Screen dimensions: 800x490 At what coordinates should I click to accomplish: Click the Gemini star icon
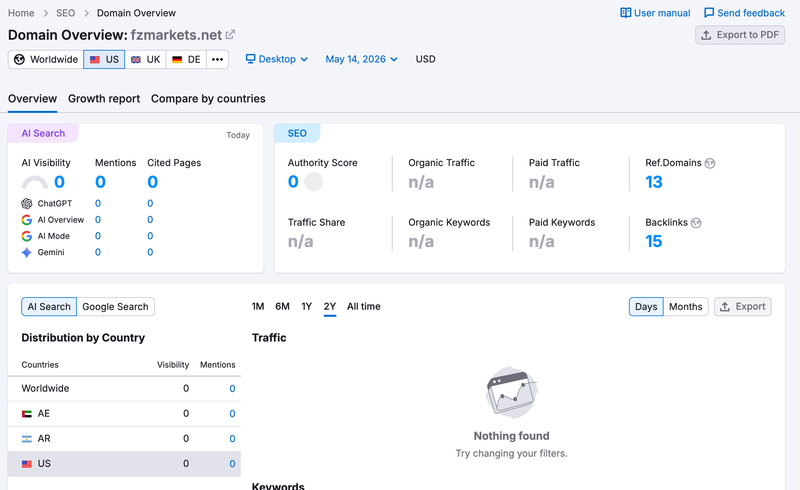click(27, 252)
